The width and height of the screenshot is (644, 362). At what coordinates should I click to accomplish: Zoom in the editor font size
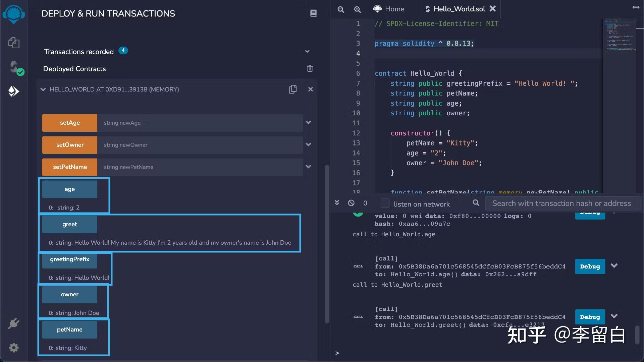click(x=358, y=9)
